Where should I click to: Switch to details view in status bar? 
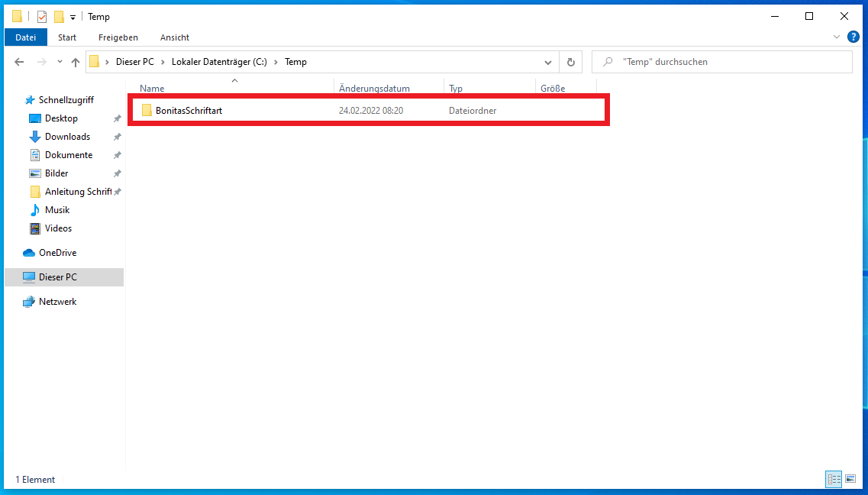834,479
